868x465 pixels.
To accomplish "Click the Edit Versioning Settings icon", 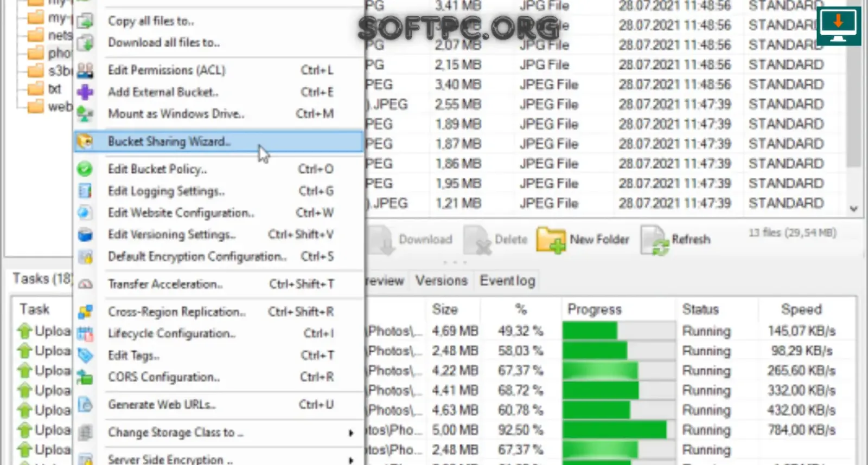I will click(x=85, y=235).
